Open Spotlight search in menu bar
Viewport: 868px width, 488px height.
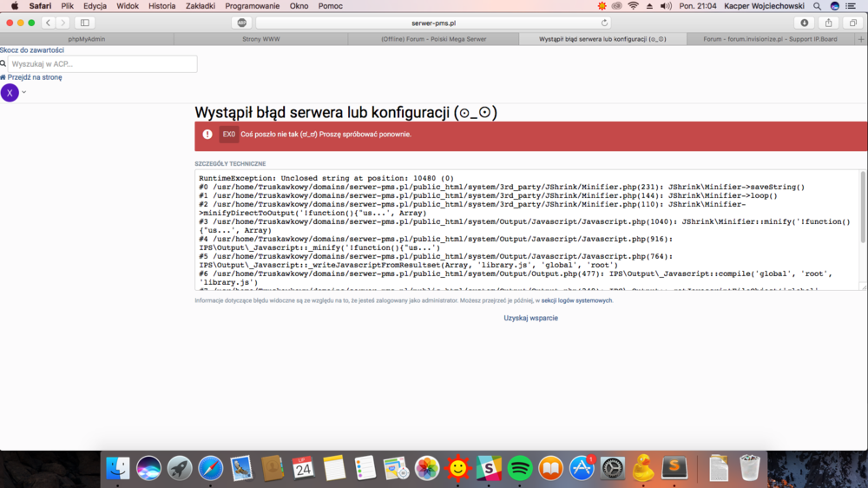[x=817, y=6]
